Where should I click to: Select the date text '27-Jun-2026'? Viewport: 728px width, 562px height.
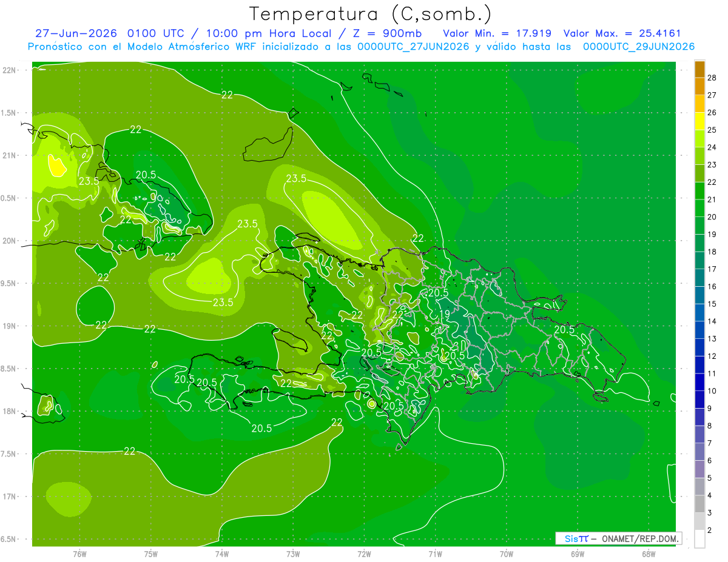[x=76, y=33]
